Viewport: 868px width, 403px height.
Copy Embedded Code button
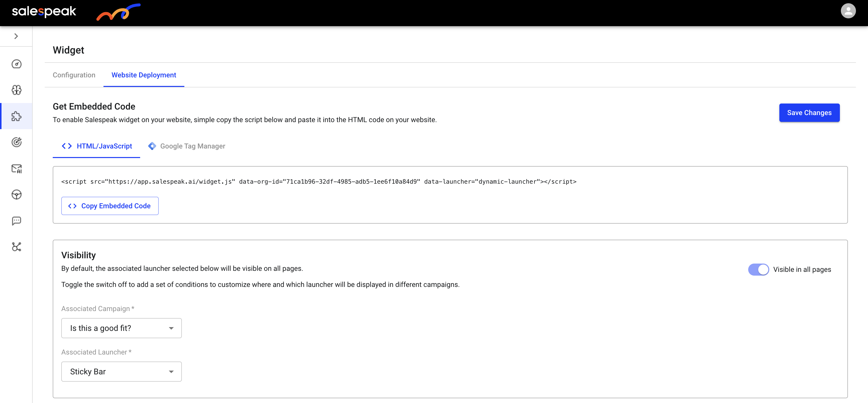click(x=110, y=206)
